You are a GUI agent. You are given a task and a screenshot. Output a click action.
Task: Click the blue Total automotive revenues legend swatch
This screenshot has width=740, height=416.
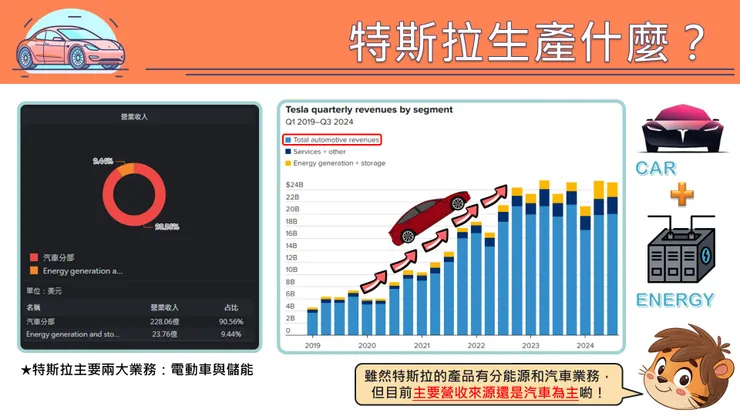pos(288,140)
